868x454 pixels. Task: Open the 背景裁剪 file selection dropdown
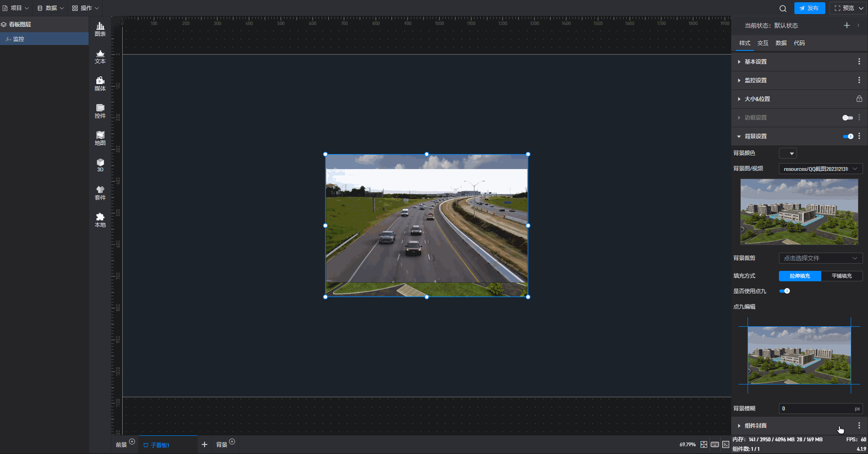pyautogui.click(x=820, y=258)
